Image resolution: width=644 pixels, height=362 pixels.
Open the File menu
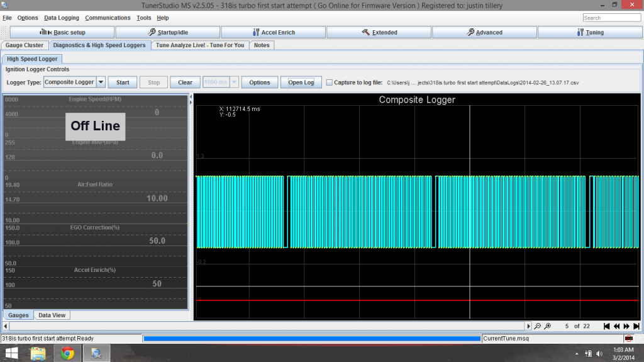[x=7, y=18]
